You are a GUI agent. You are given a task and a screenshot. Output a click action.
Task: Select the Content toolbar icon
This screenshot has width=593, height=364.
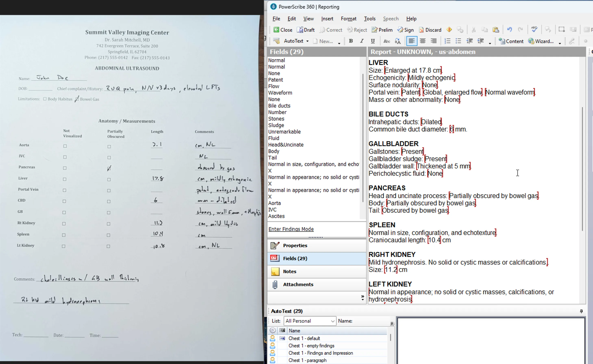point(511,41)
